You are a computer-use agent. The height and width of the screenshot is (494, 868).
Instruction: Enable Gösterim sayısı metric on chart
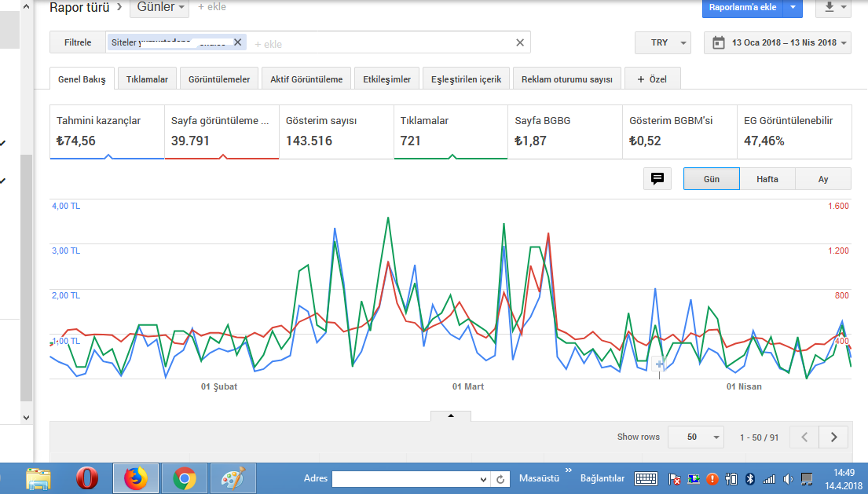click(x=336, y=132)
